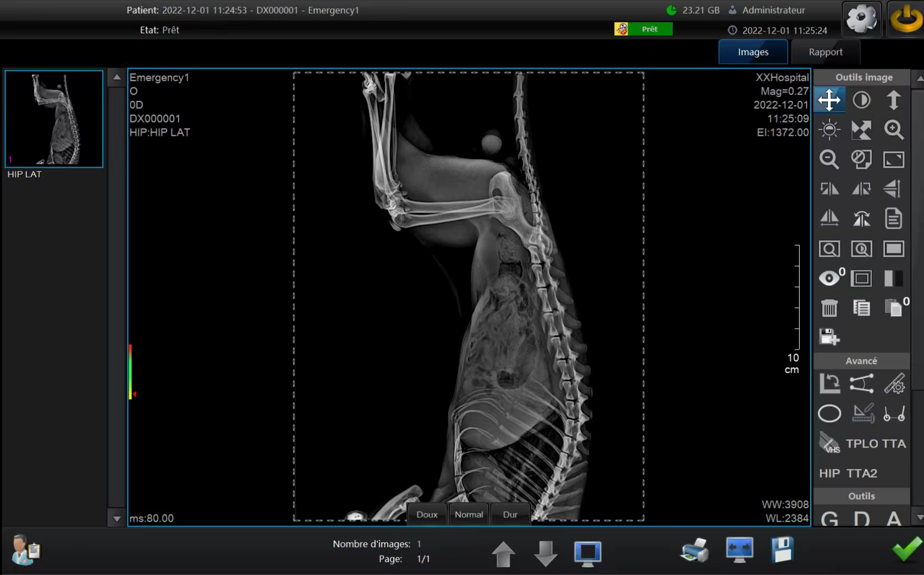Select the brightness adjustment sun icon
The width and height of the screenshot is (924, 575).
point(829,130)
